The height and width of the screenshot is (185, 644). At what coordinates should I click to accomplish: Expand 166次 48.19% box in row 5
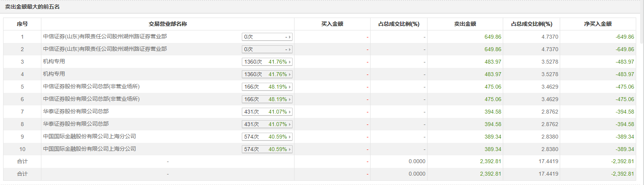tap(267, 87)
